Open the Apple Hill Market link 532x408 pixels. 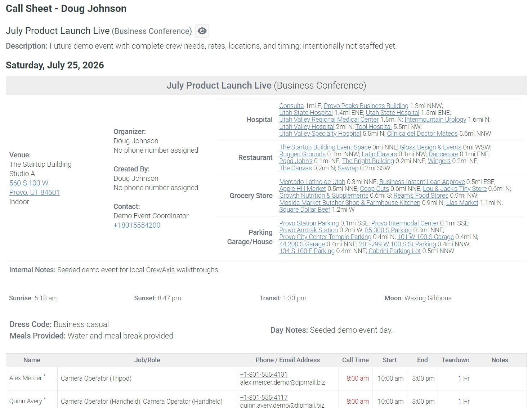tap(303, 189)
